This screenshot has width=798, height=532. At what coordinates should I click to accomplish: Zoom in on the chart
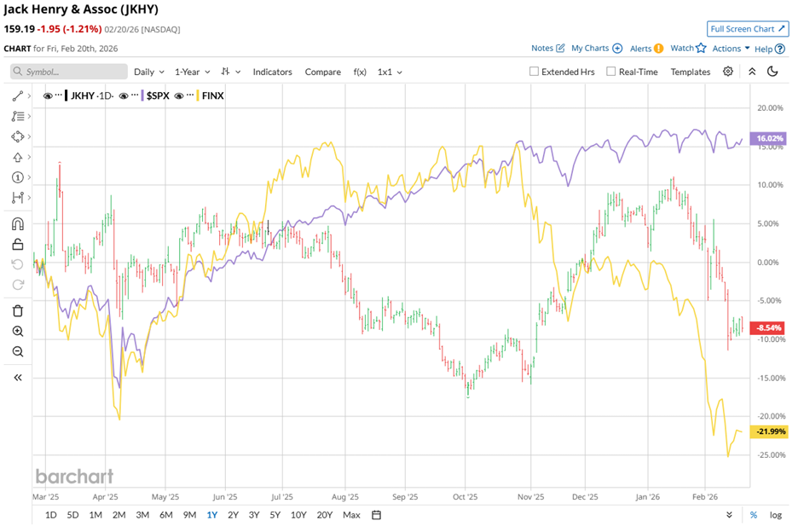pyautogui.click(x=17, y=331)
